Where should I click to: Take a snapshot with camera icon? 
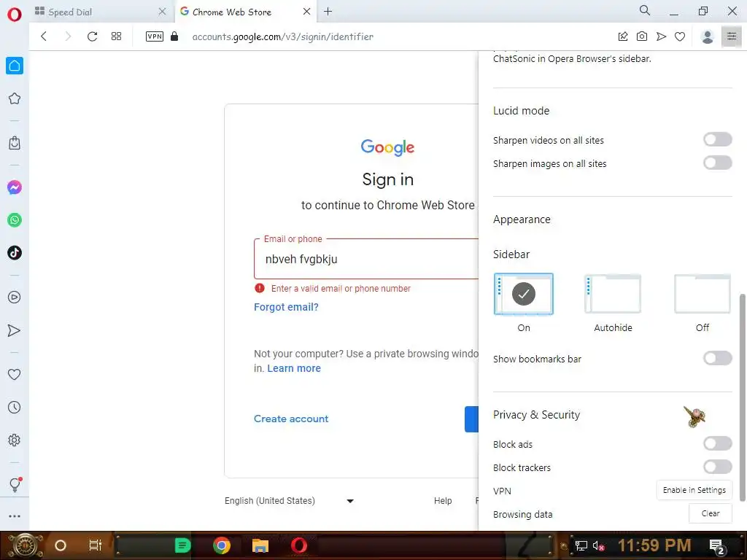(642, 36)
